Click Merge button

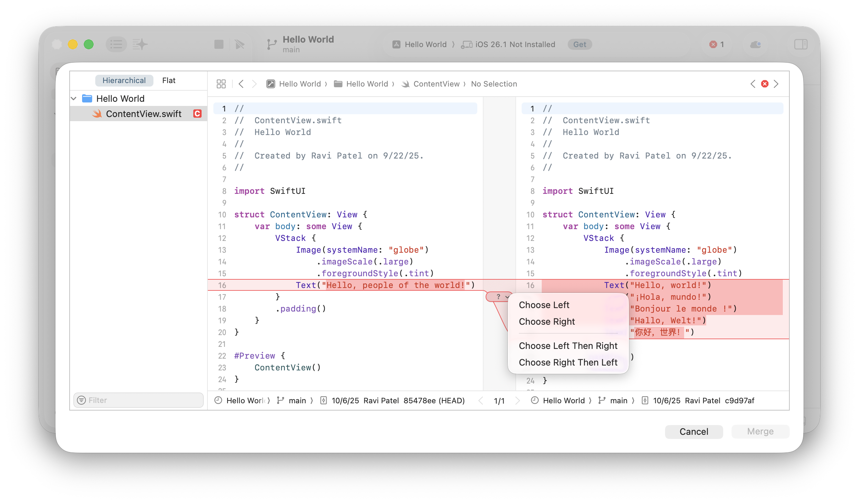(x=760, y=432)
